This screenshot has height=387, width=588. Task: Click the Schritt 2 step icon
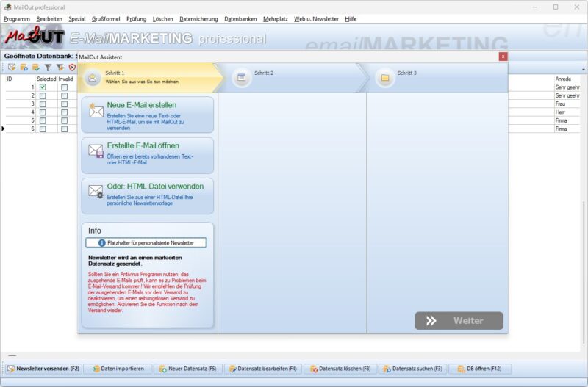(x=242, y=78)
